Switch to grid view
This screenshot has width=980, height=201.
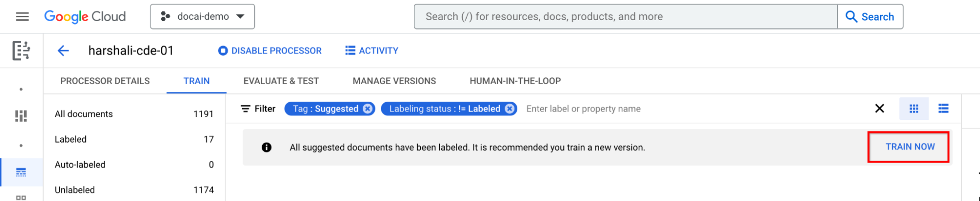point(914,109)
